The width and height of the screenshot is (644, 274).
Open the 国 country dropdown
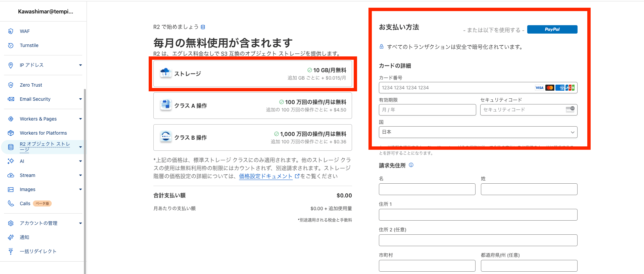coord(478,132)
